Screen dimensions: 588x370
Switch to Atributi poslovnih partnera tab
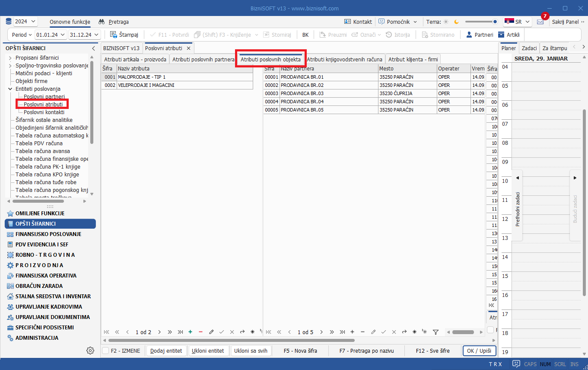tap(203, 59)
